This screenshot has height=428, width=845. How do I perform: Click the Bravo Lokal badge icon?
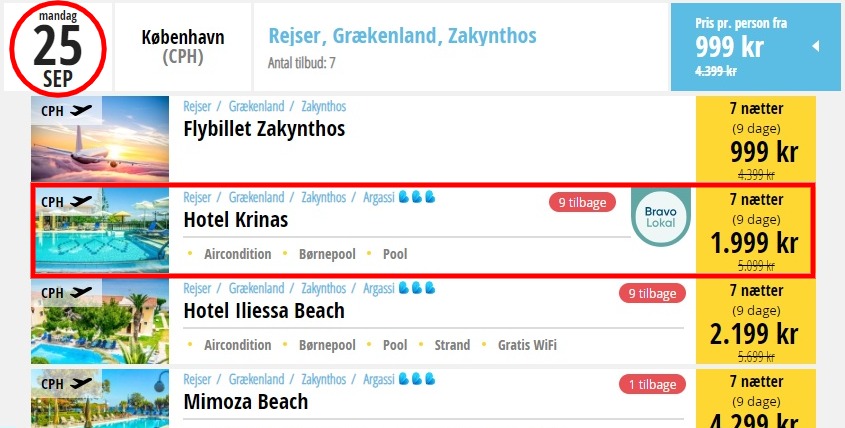661,217
